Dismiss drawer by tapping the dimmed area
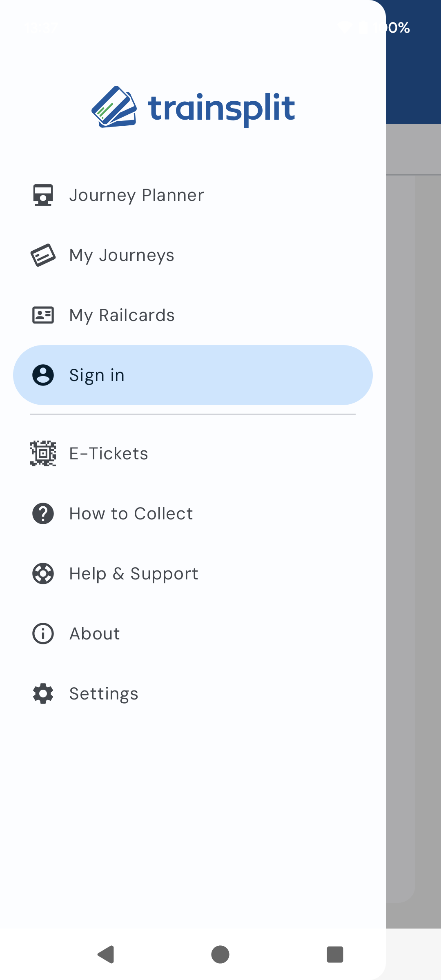The width and height of the screenshot is (441, 980). (x=413, y=531)
